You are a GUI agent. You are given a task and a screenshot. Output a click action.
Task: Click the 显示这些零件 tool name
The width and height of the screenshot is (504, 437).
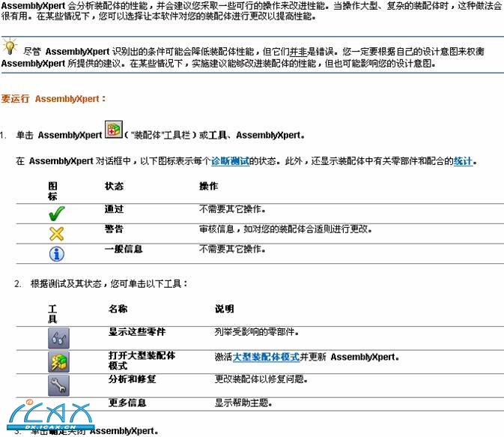tap(137, 332)
